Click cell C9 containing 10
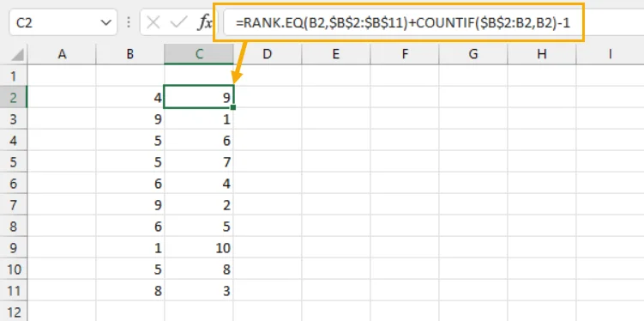This screenshot has width=644, height=321. pyautogui.click(x=199, y=248)
